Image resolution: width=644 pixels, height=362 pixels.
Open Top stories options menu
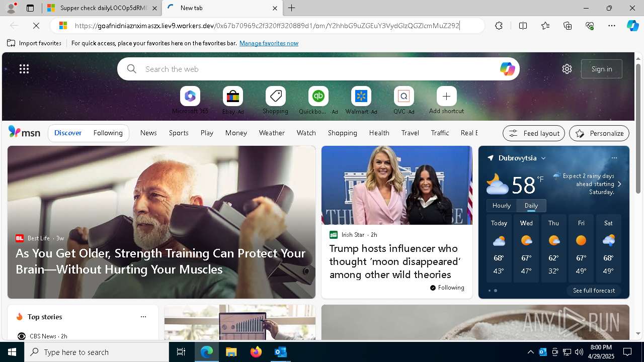(143, 317)
